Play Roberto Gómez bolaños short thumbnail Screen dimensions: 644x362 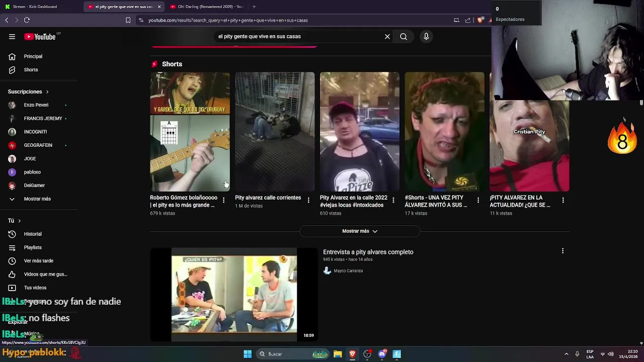190,132
